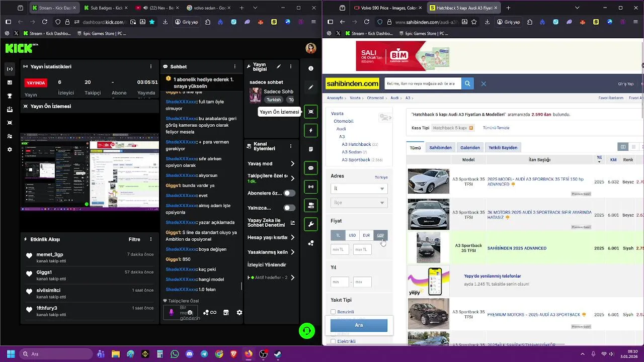644x362 pixels.
Task: Toggle the Abonelere özel chat switch
Action: tap(289, 193)
